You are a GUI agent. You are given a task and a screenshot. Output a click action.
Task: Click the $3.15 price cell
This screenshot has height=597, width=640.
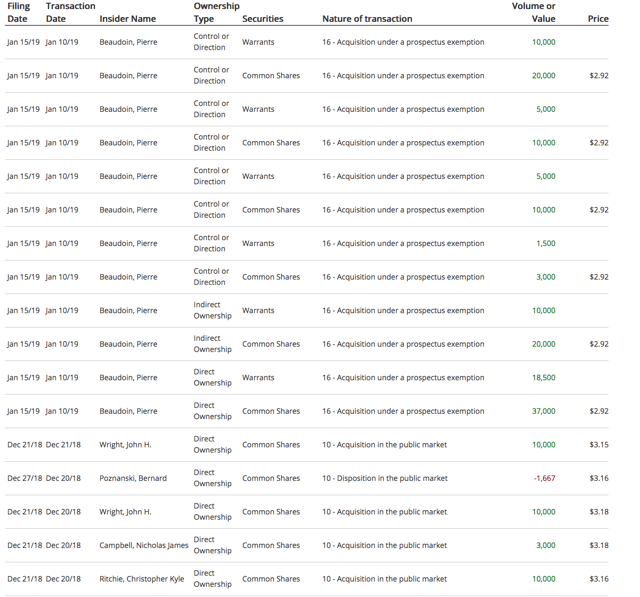click(598, 445)
